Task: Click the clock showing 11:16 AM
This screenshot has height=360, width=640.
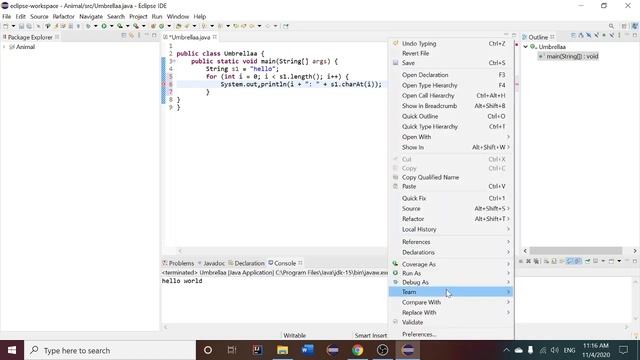Action: coord(596,346)
